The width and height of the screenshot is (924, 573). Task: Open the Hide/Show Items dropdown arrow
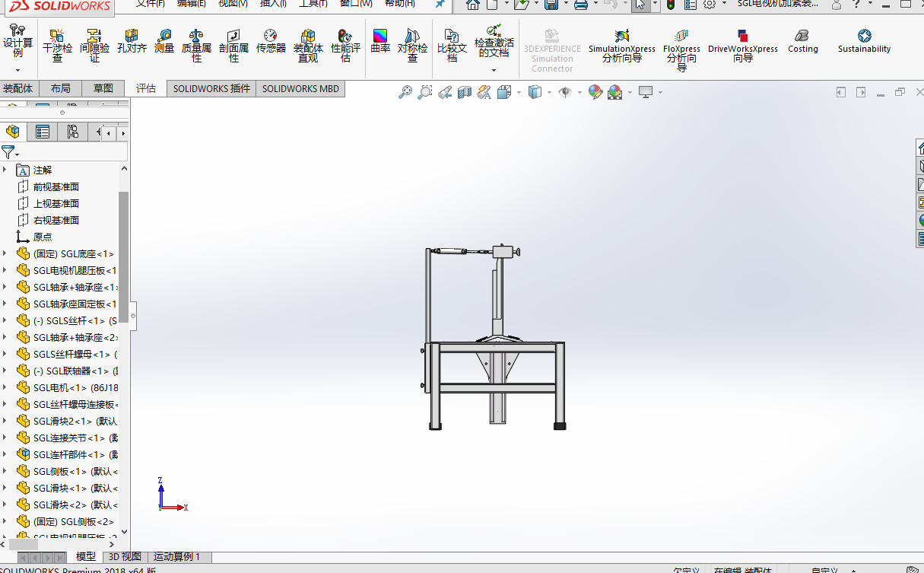579,92
